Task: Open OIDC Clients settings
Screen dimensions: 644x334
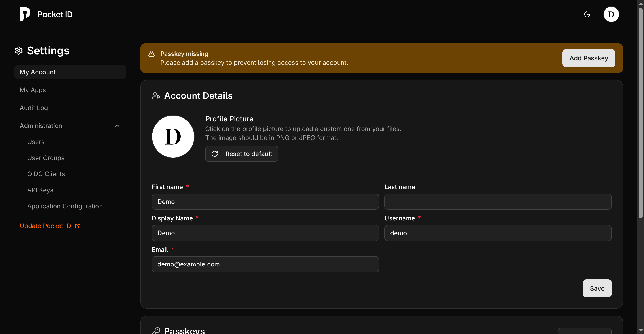Action: (x=46, y=174)
